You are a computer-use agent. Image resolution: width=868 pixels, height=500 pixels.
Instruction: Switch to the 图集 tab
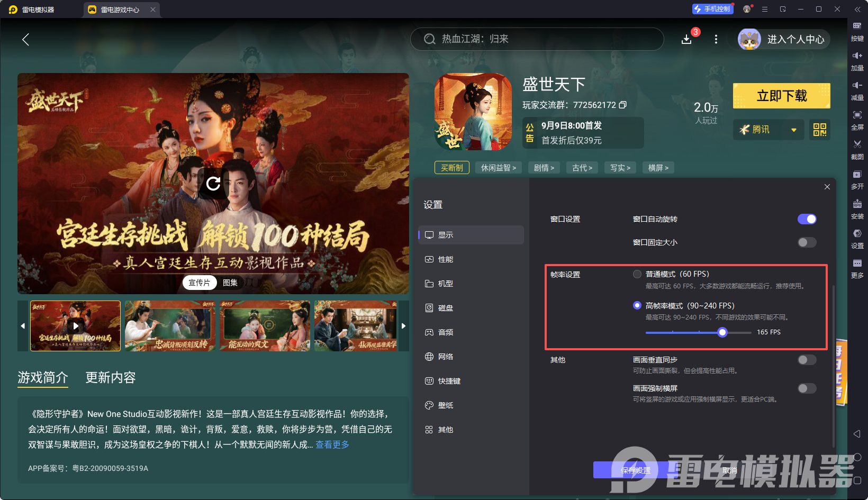pyautogui.click(x=230, y=282)
